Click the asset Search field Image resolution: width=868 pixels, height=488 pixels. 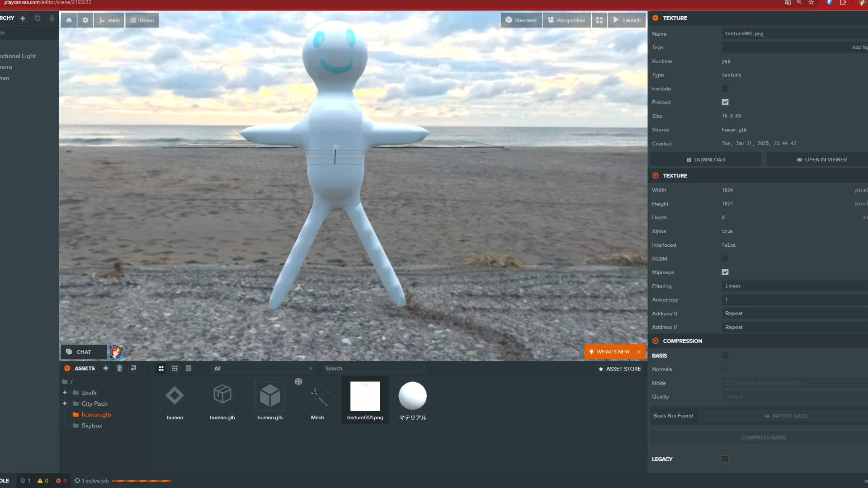(x=374, y=369)
